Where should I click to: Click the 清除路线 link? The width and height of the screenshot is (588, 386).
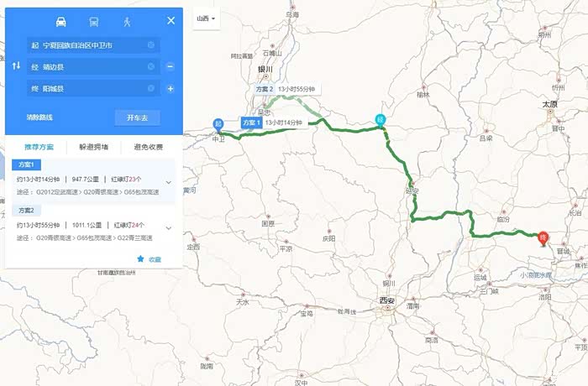click(39, 117)
